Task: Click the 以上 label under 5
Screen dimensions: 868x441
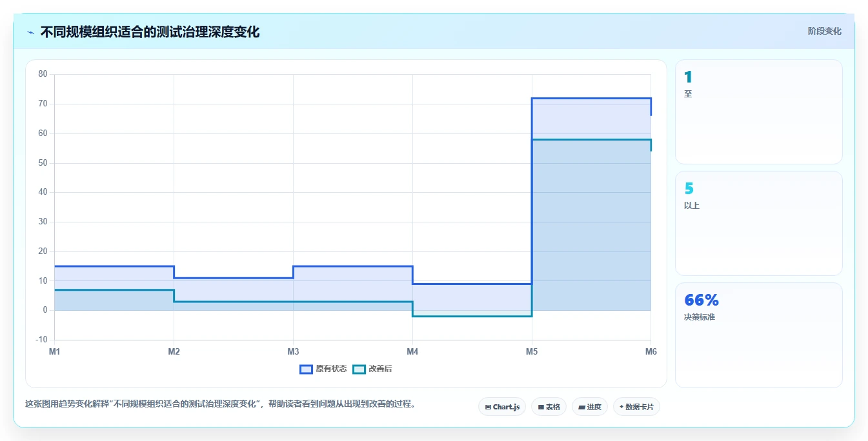Action: tap(692, 206)
